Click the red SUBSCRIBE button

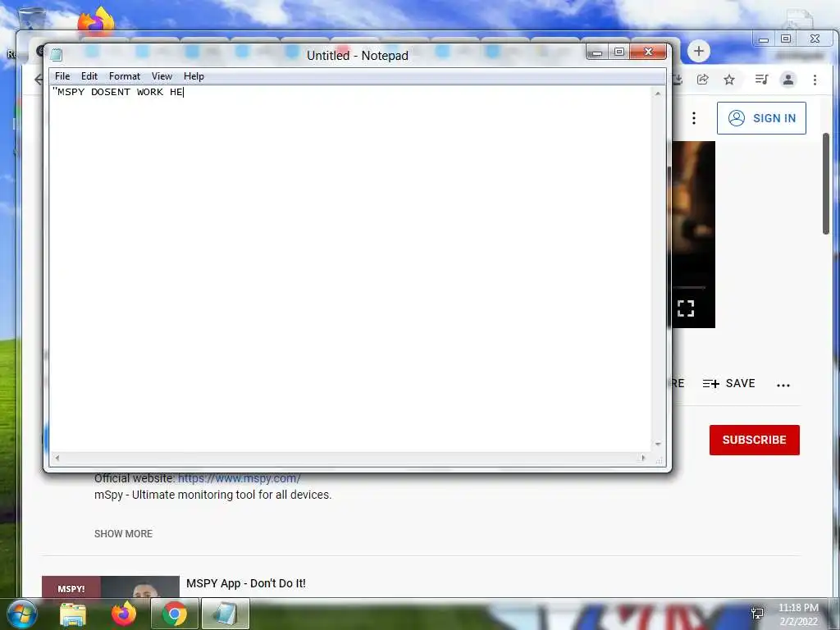[755, 440]
